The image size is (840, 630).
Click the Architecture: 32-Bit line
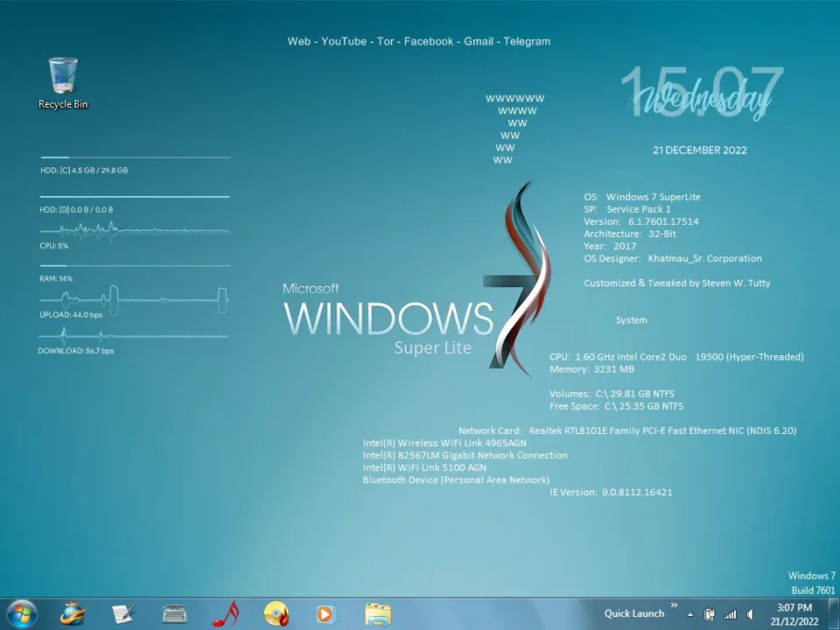[x=630, y=234]
